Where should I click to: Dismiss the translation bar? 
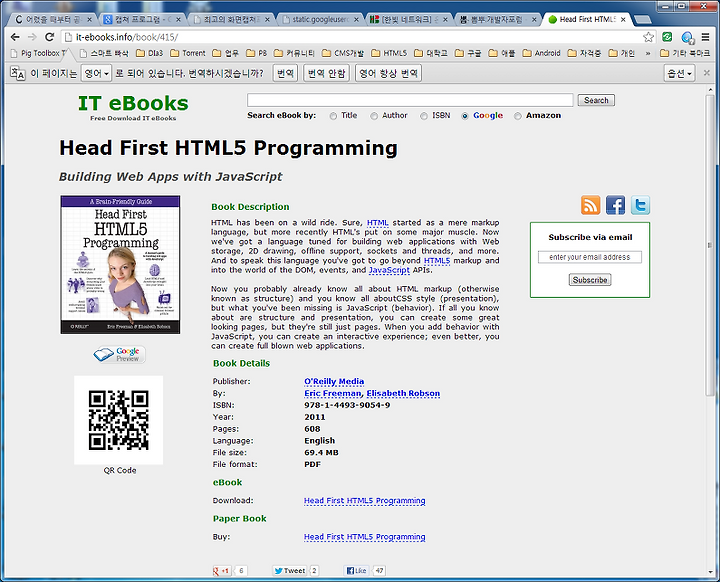coord(707,73)
